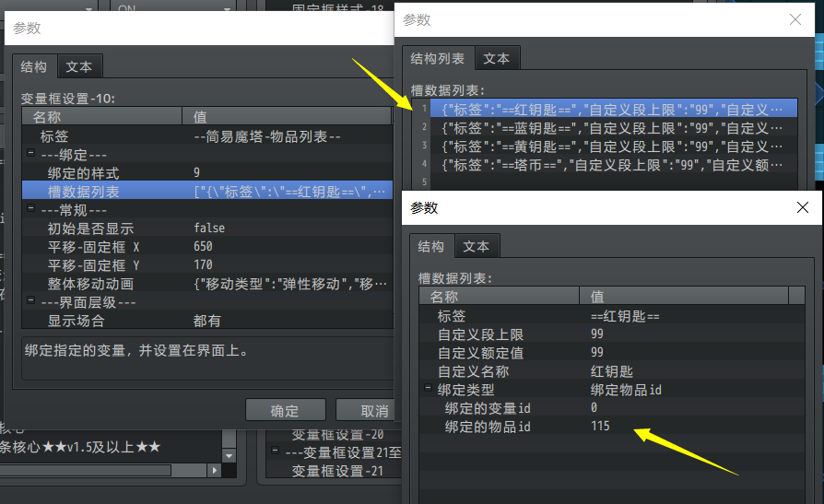Screen dimensions: 824x504
Task: Click the 平移-固定框 X value 650
Action: 203,246
